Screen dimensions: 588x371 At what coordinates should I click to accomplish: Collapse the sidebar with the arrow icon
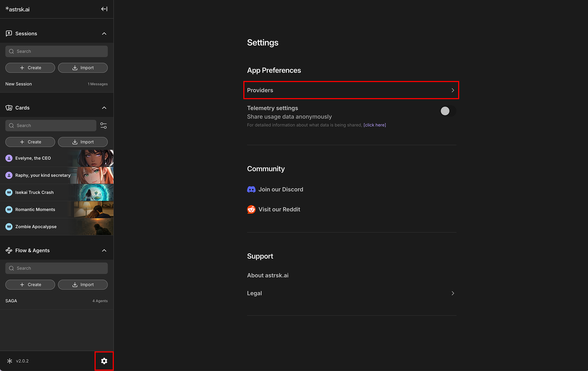tap(104, 9)
